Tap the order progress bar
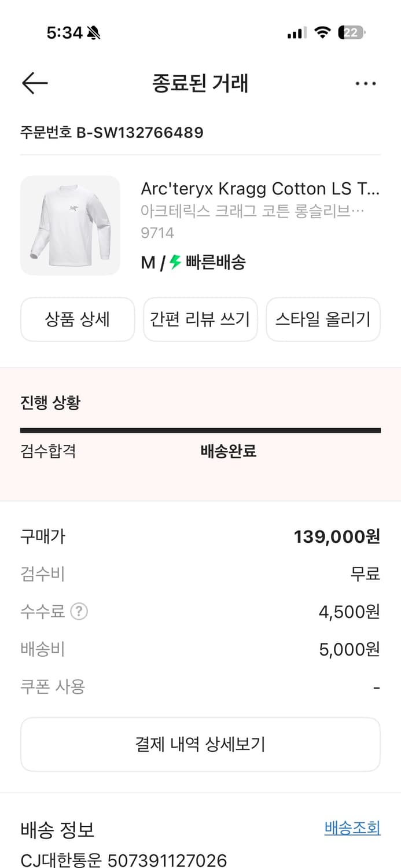Screen dimensions: 401x868 [x=200, y=429]
